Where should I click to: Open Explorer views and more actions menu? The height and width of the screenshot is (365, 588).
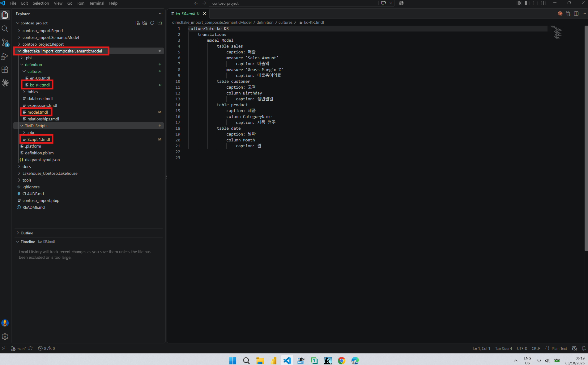[x=160, y=14]
